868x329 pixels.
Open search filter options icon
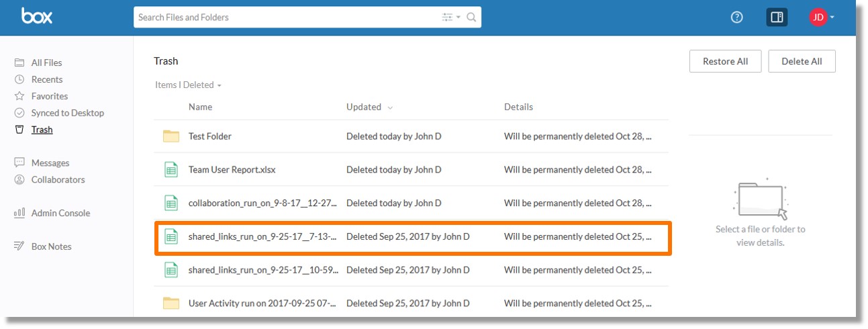pos(451,17)
